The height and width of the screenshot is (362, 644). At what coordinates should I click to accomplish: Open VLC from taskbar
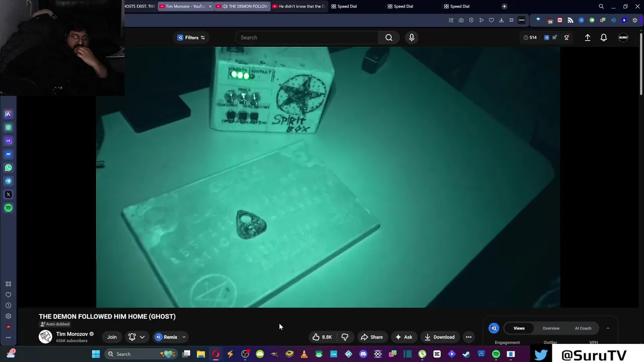304,354
